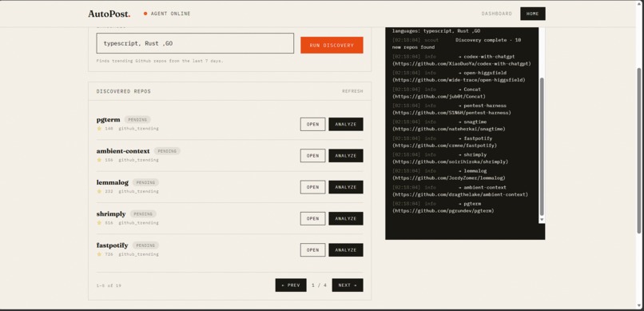
Task: Click the shrimply GitHub URL in log
Action: (x=451, y=161)
